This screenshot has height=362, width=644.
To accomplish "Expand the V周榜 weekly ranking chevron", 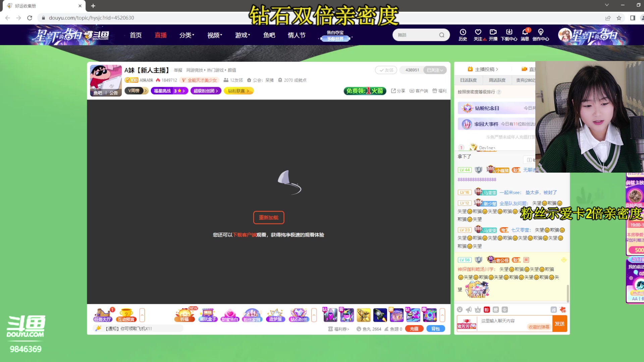I will (x=146, y=91).
